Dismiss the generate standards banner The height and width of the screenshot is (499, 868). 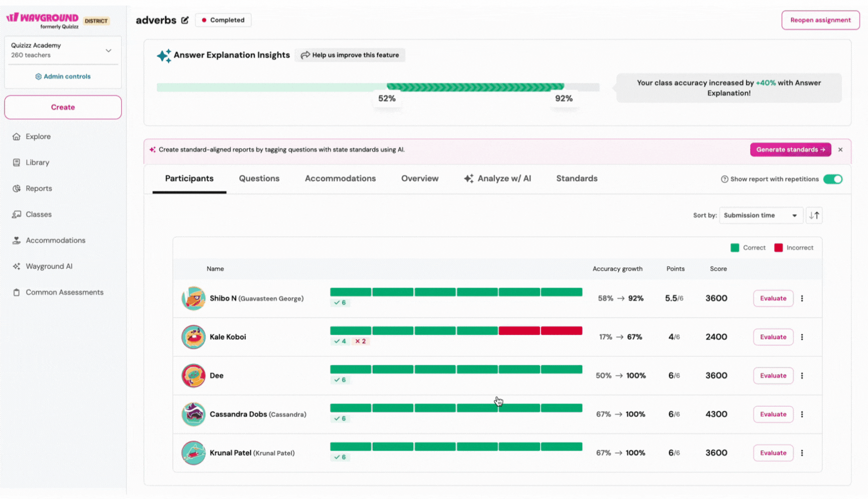[840, 150]
